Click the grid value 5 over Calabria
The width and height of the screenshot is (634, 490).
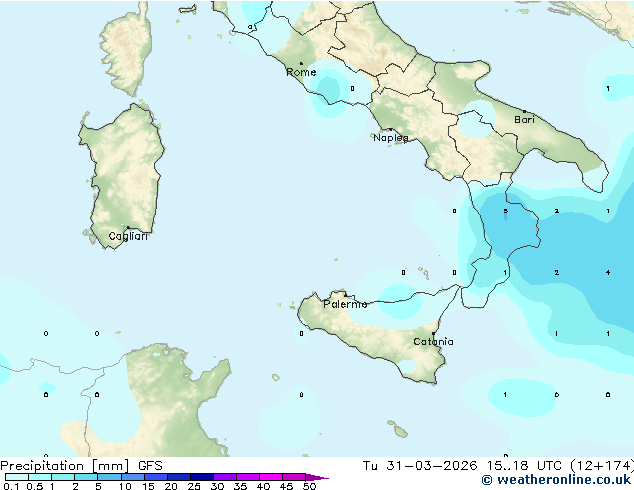coord(505,211)
